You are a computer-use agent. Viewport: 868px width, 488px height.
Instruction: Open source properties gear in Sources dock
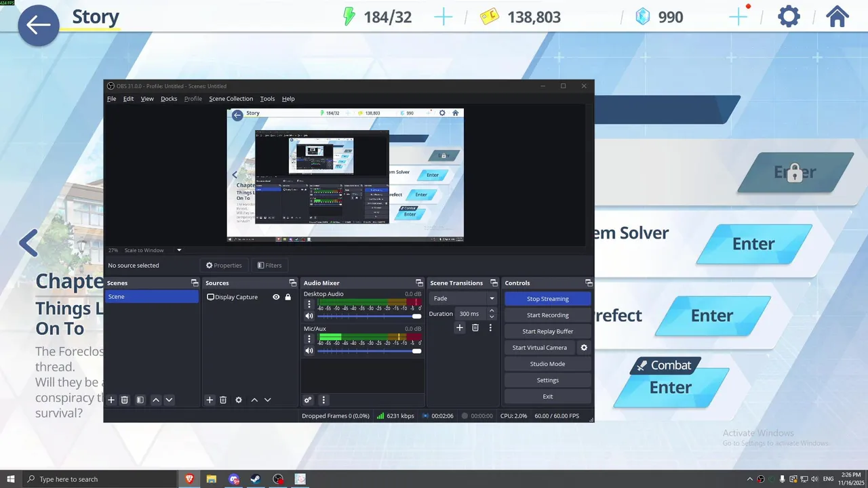coord(239,400)
